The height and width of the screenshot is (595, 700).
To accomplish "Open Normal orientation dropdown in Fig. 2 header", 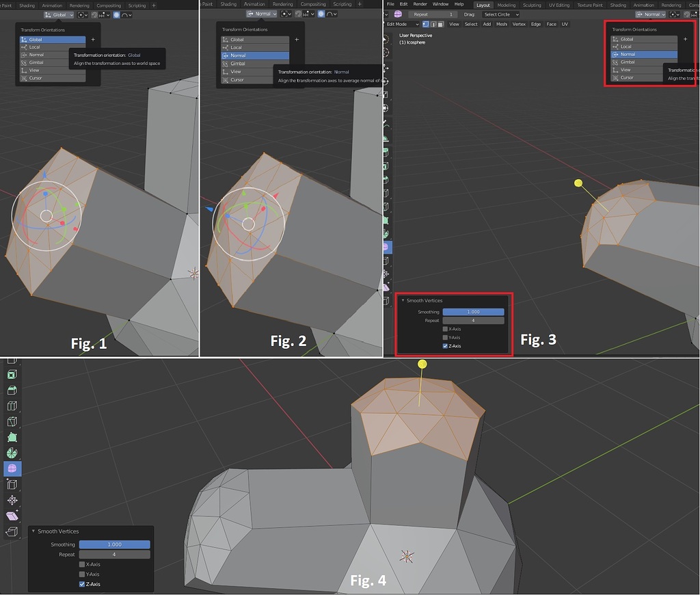I will [262, 14].
